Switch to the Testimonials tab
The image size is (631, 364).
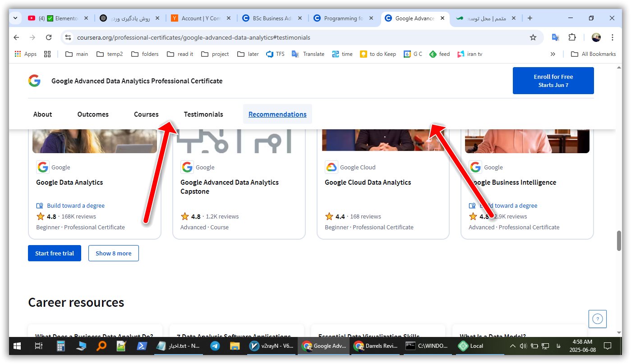click(x=203, y=114)
